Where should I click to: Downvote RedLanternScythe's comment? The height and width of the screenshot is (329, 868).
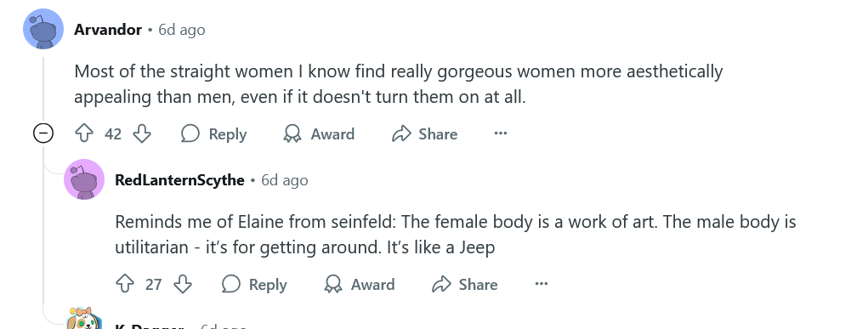coord(183,284)
